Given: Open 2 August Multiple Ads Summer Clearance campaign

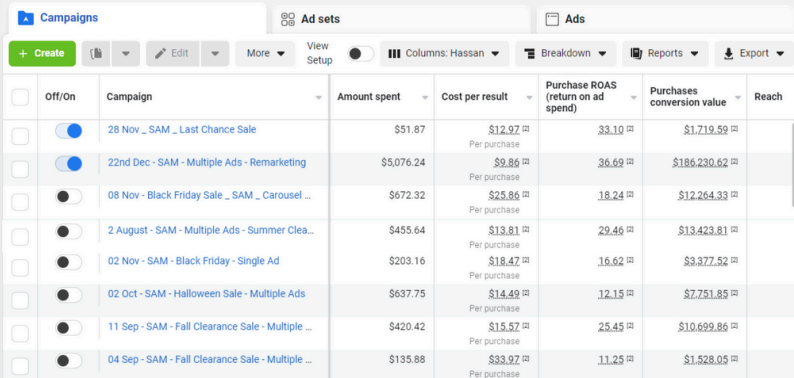Looking at the screenshot, I should point(211,230).
